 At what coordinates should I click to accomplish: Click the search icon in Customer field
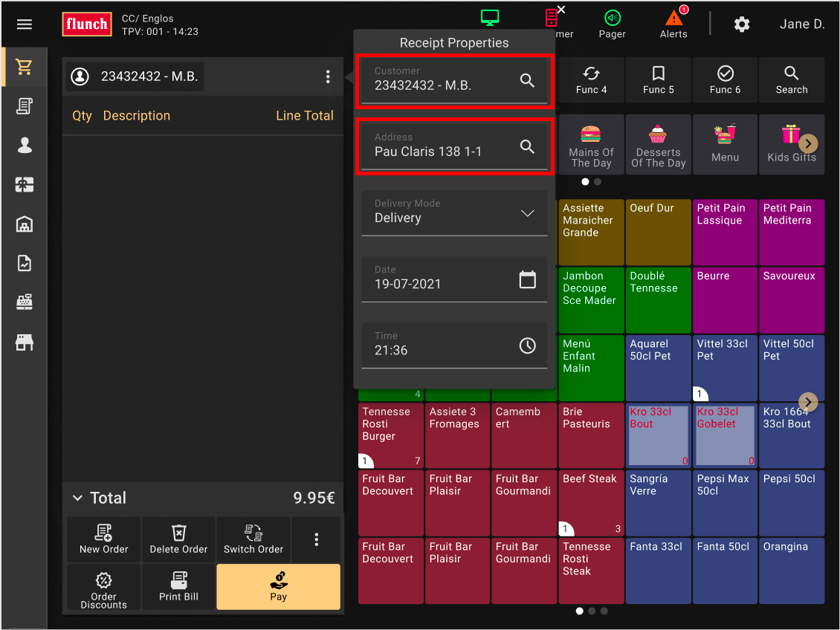[527, 81]
